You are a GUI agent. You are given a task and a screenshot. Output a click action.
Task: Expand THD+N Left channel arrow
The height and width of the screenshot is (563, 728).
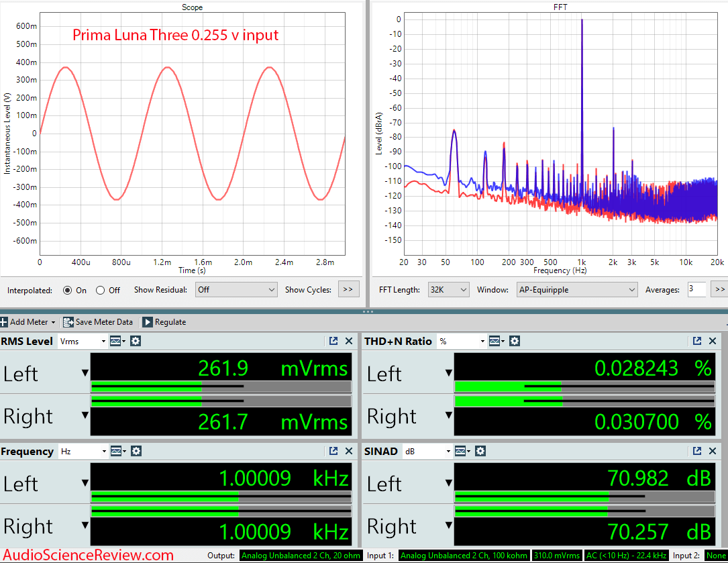tap(448, 372)
